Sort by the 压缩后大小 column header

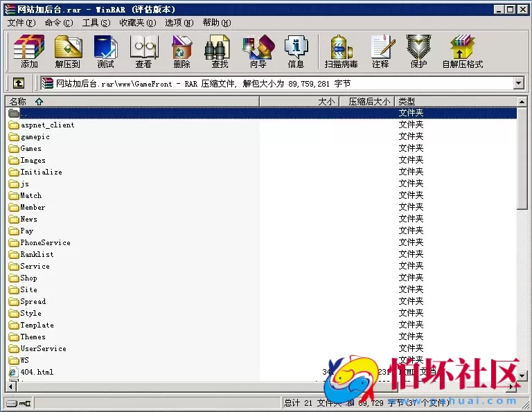[x=367, y=101]
